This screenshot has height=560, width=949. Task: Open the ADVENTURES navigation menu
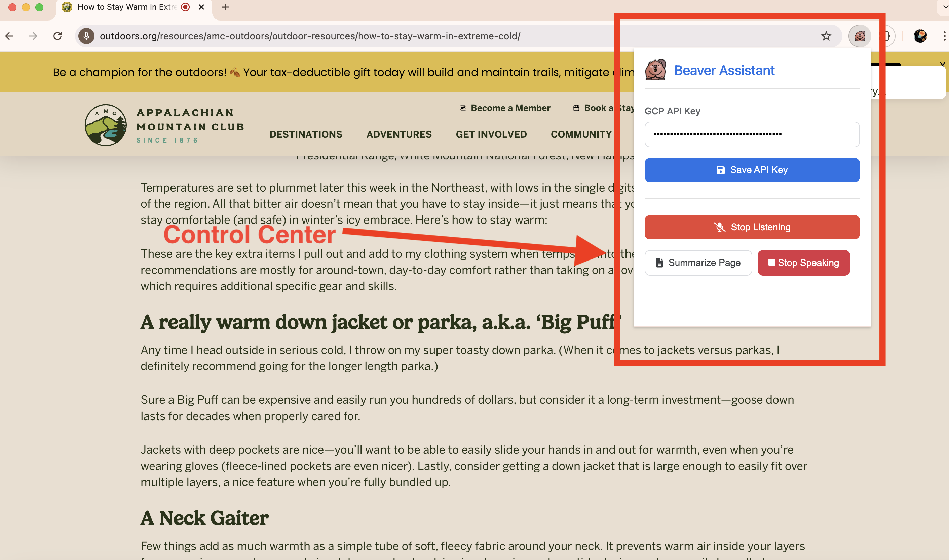coord(398,134)
